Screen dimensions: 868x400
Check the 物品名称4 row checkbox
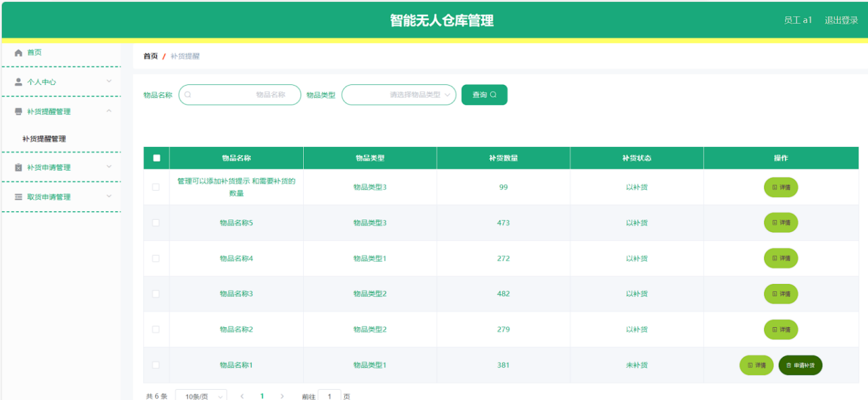(155, 258)
